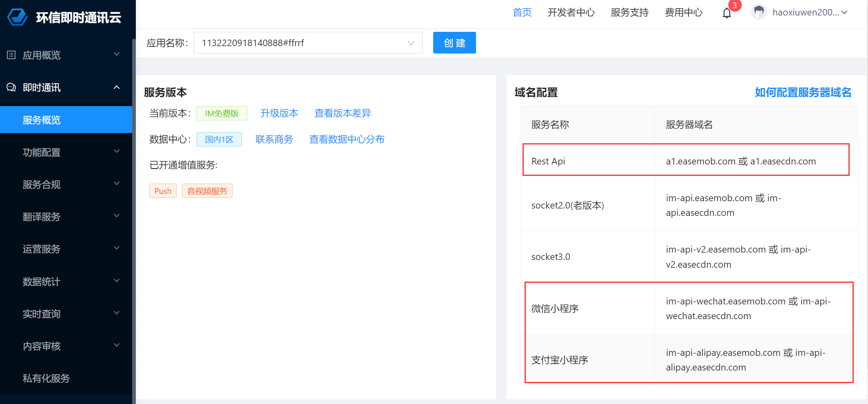Click the 服务版本 panel heading
The image size is (868, 404).
(165, 92)
